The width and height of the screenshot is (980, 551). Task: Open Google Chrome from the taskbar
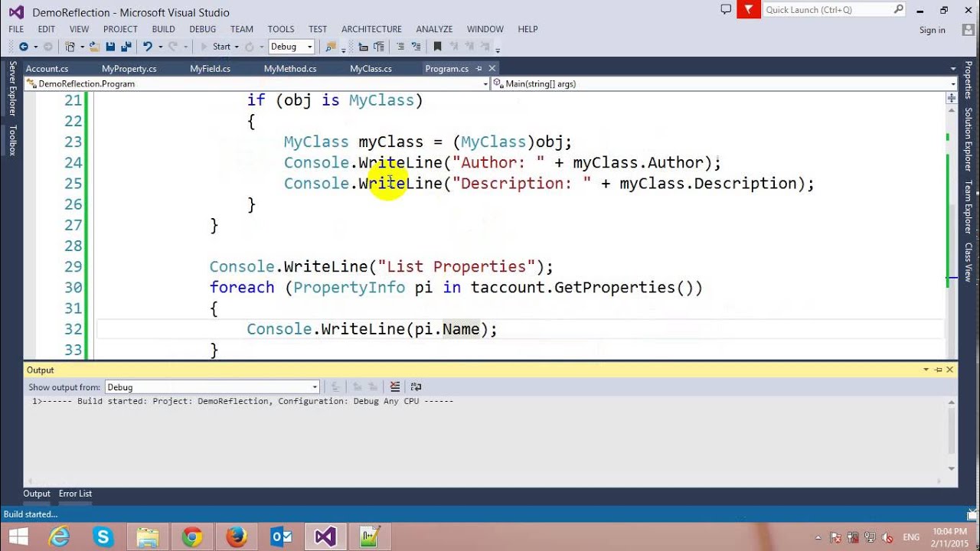192,537
